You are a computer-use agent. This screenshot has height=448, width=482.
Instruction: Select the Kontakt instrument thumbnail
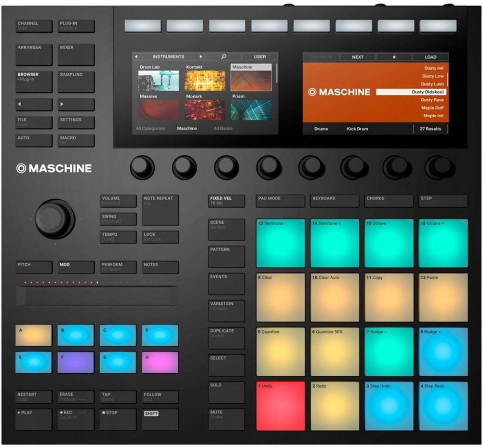click(x=204, y=80)
